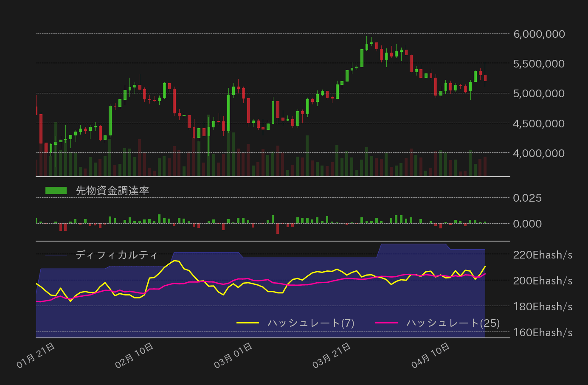Image resolution: width=588 pixels, height=385 pixels.
Task: Click the ハッシュレート(25) legend text
Action: 453,322
